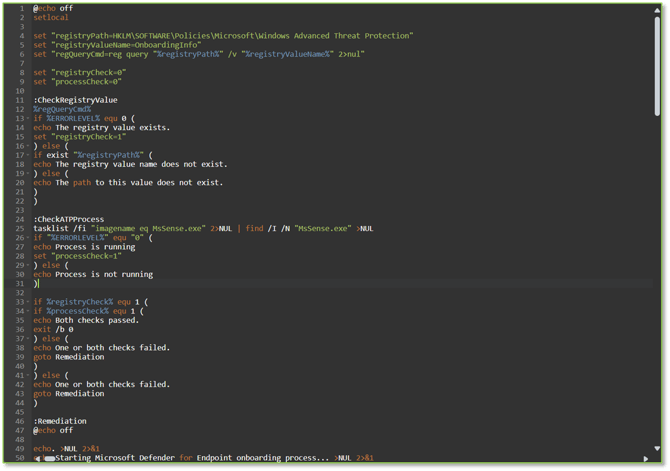The width and height of the screenshot is (670, 471).
Task: Fold the else block at line 37
Action: tap(27, 339)
